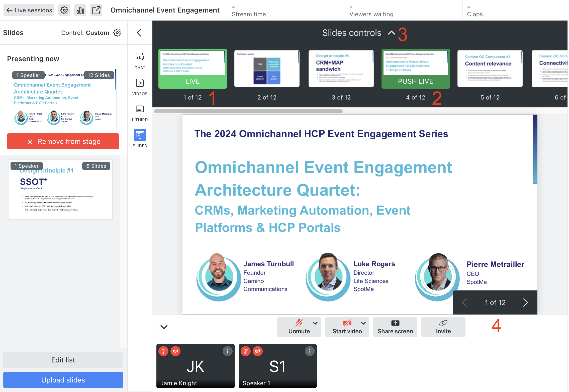Image resolution: width=569 pixels, height=392 pixels.
Task: Select Speaker 1 tile
Action: pyautogui.click(x=278, y=366)
